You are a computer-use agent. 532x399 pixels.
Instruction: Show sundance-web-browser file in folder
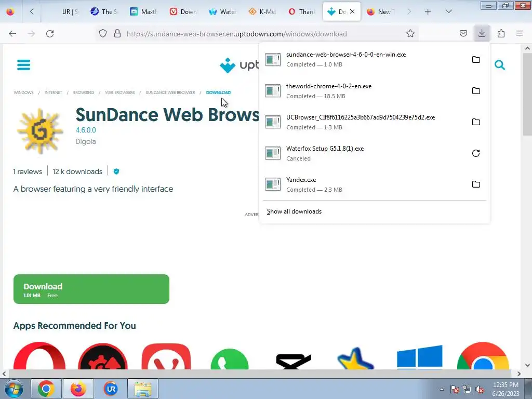[476, 59]
